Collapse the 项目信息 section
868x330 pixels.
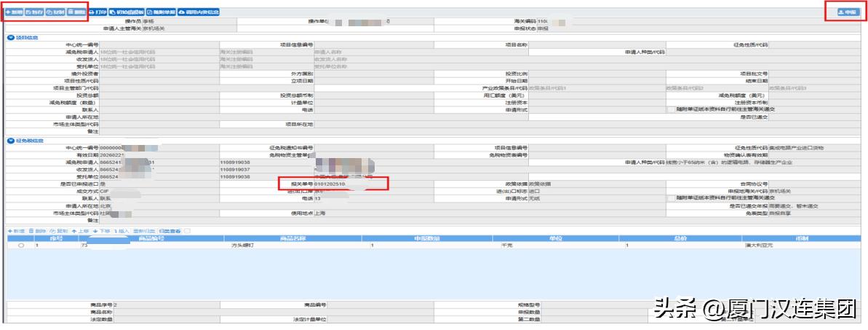pos(9,38)
